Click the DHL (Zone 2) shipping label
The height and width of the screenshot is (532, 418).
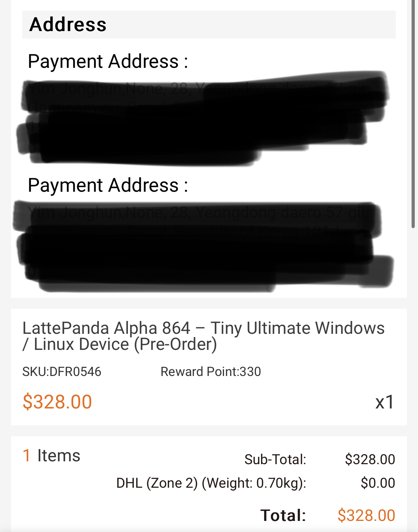(211, 483)
